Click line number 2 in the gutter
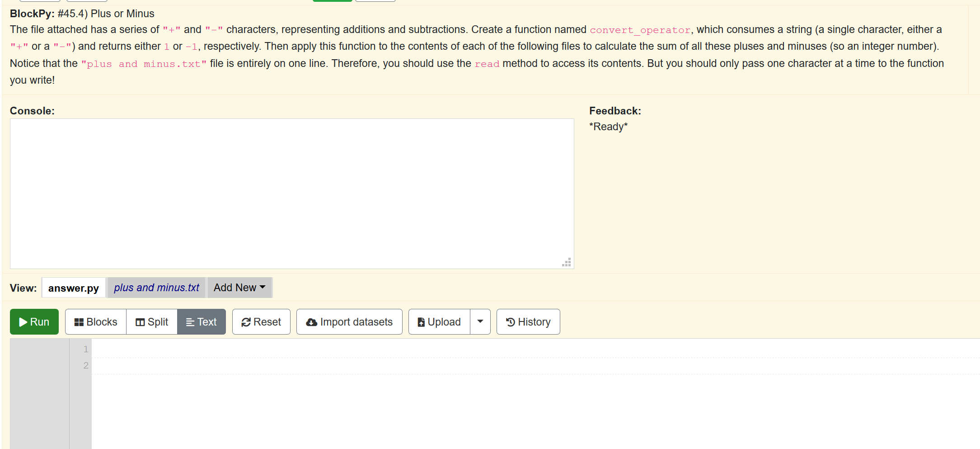980x449 pixels. tap(85, 365)
